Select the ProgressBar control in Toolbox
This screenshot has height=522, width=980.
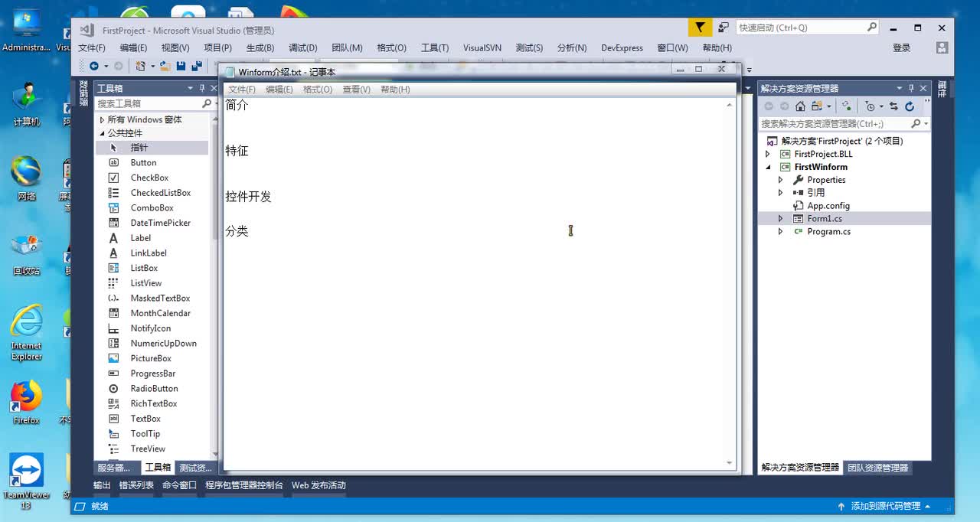click(152, 374)
